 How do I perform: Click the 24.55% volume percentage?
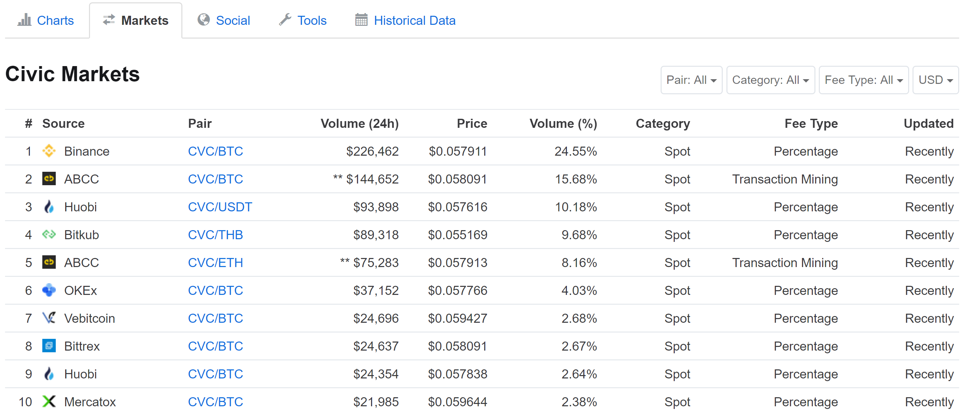click(x=576, y=151)
